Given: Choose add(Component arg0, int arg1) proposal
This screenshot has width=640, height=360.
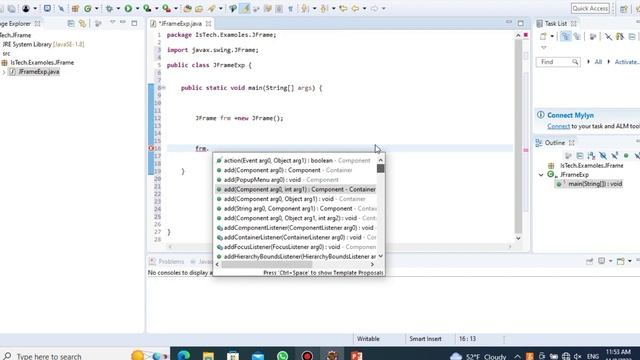Looking at the screenshot, I should (x=296, y=189).
